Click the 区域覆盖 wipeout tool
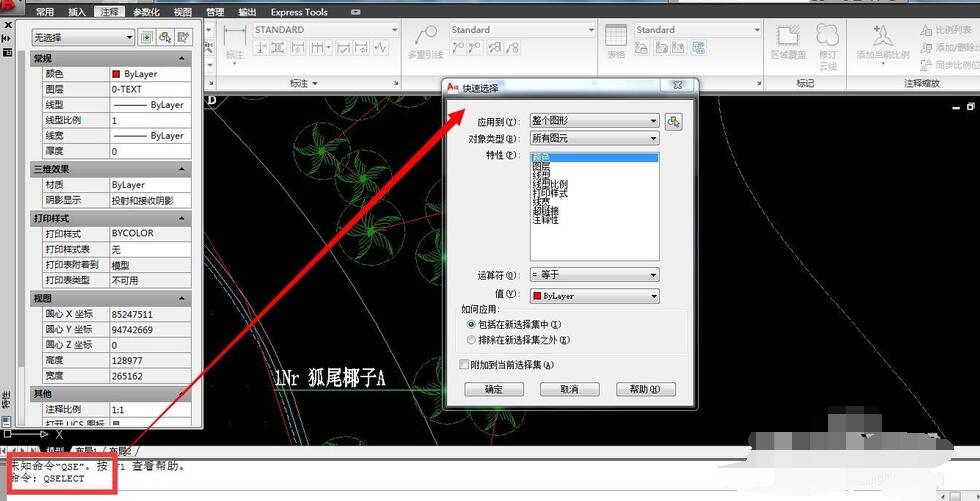This screenshot has height=501, width=980. pyautogui.click(x=788, y=42)
